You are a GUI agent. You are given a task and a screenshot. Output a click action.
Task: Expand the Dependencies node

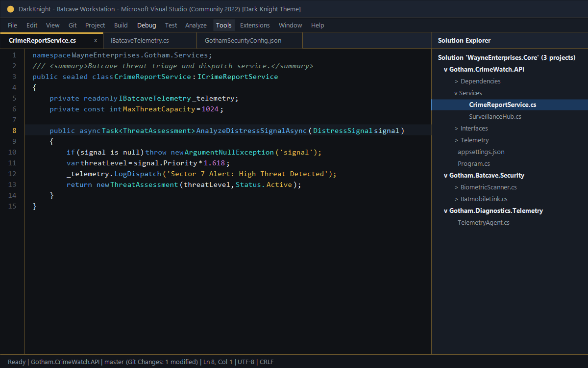click(x=457, y=81)
